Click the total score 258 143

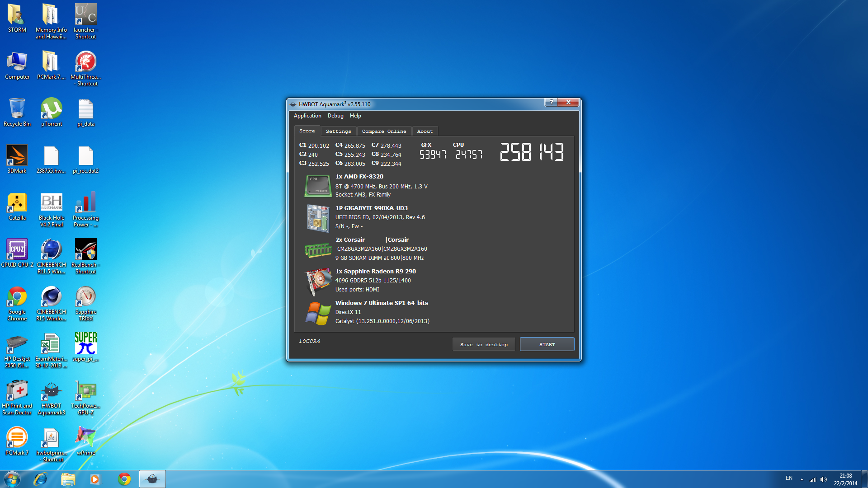point(532,152)
